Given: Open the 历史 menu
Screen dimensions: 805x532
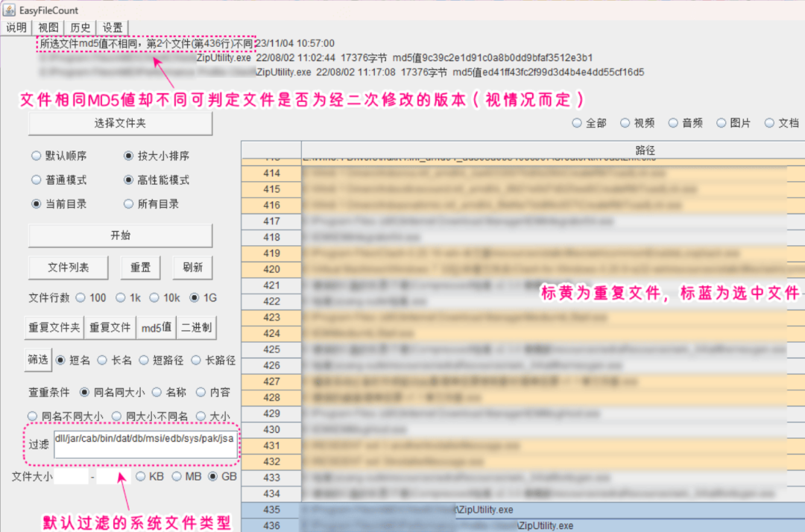Looking at the screenshot, I should pyautogui.click(x=80, y=27).
